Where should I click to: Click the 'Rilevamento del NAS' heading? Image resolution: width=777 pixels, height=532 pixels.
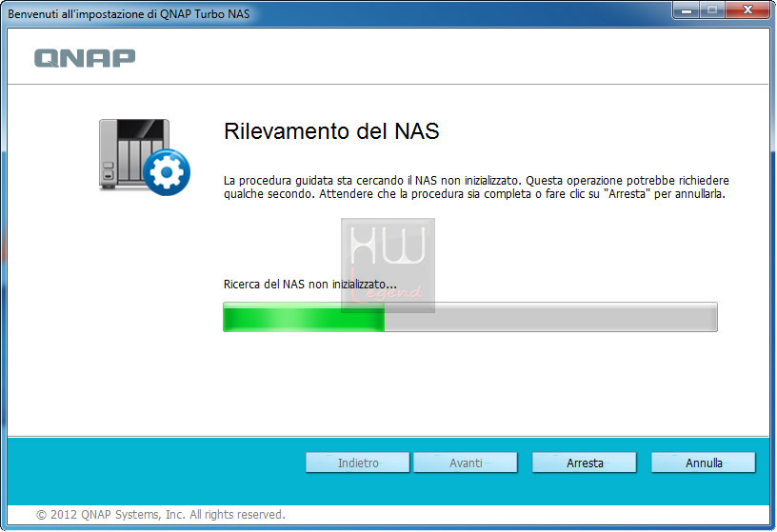[331, 131]
